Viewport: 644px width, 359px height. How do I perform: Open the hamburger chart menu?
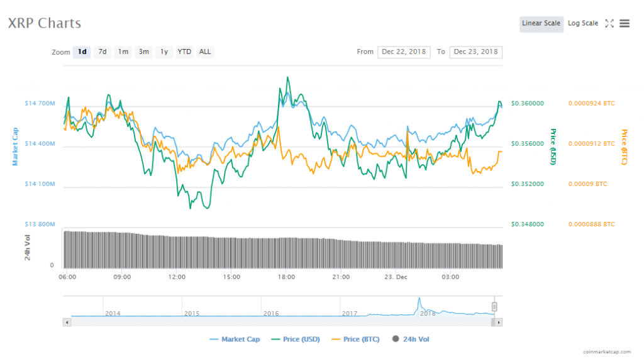(625, 23)
